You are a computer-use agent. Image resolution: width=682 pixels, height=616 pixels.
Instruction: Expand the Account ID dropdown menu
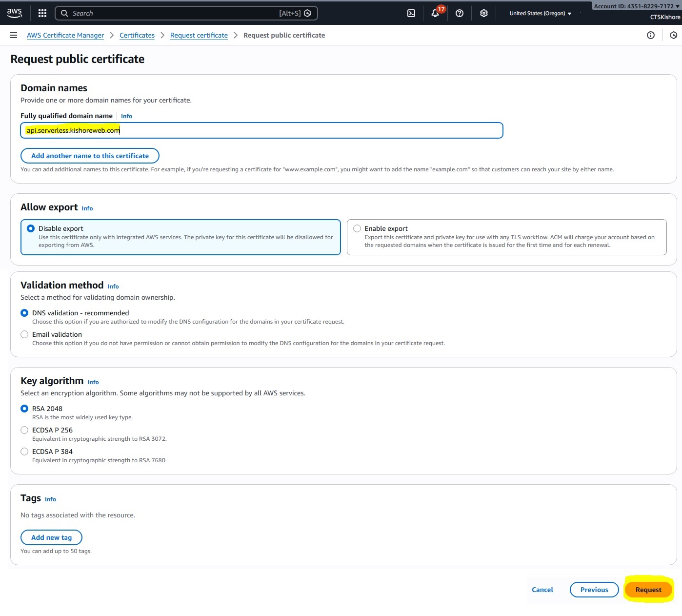coord(636,6)
